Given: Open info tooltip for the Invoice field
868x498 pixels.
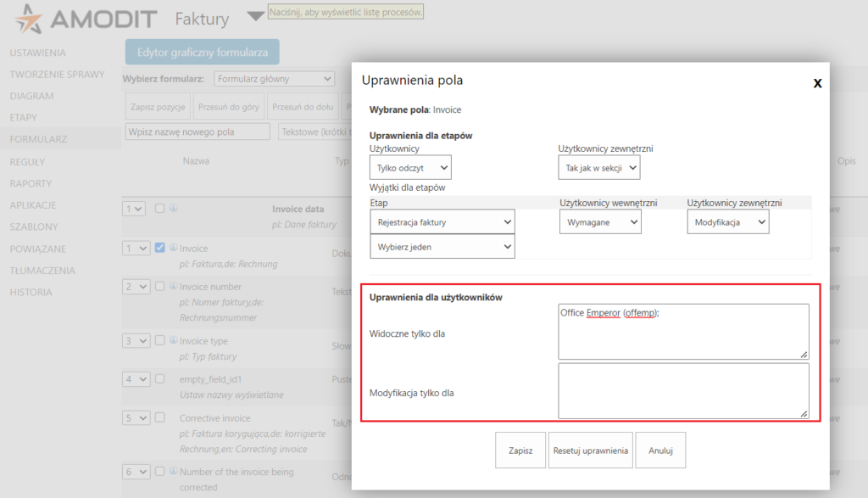Looking at the screenshot, I should (x=172, y=248).
